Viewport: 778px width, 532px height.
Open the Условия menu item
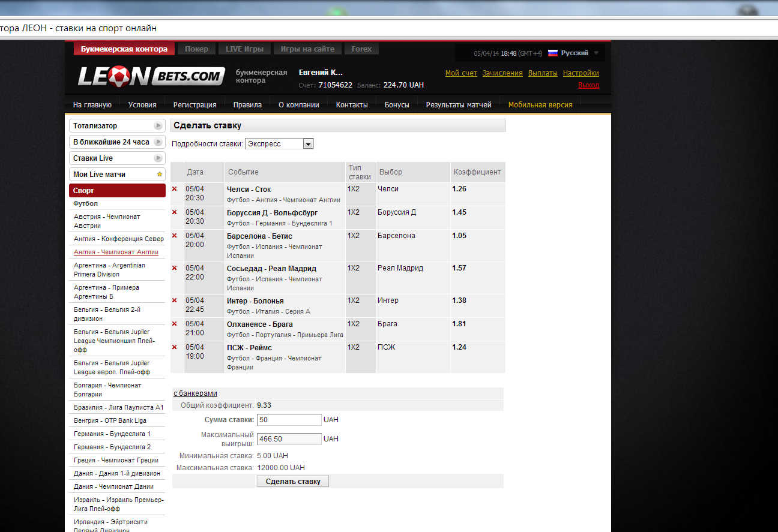click(x=142, y=105)
